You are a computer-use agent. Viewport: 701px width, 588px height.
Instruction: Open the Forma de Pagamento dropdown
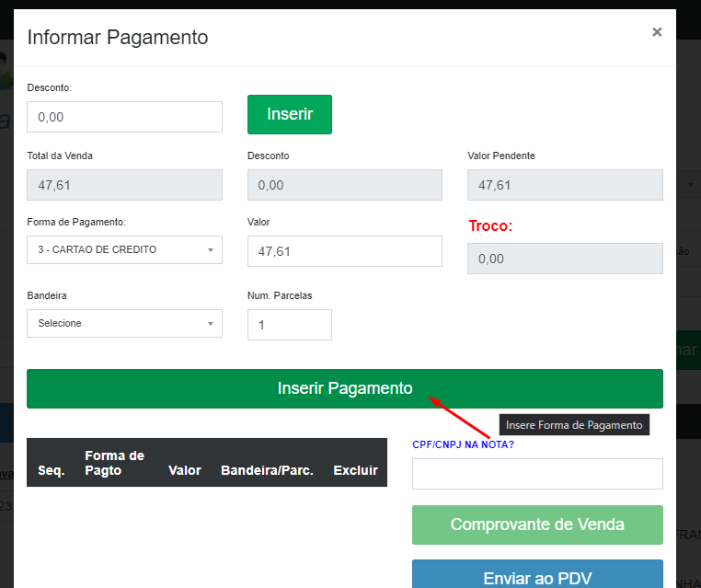pos(124,250)
